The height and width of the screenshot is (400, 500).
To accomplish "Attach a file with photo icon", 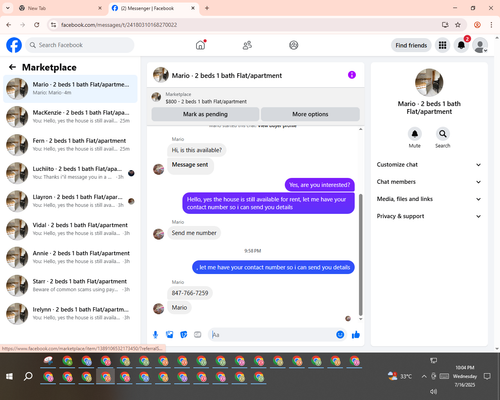I will pos(170,335).
